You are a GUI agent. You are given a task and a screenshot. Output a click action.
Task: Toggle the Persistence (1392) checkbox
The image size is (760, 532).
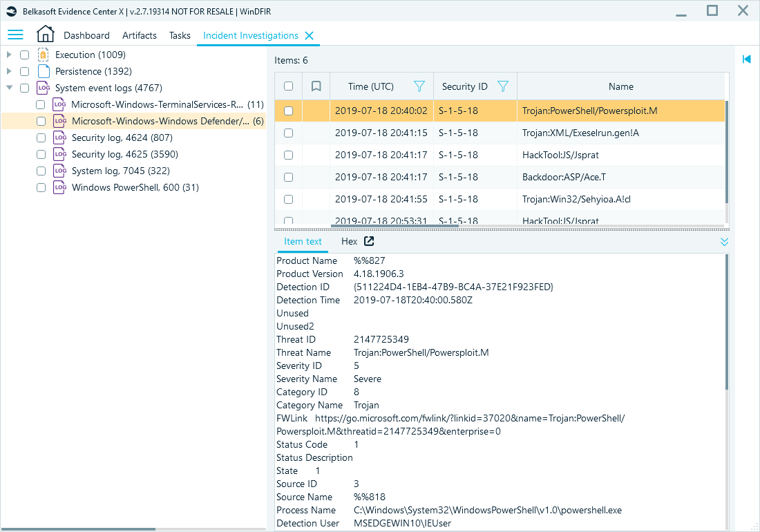point(24,71)
